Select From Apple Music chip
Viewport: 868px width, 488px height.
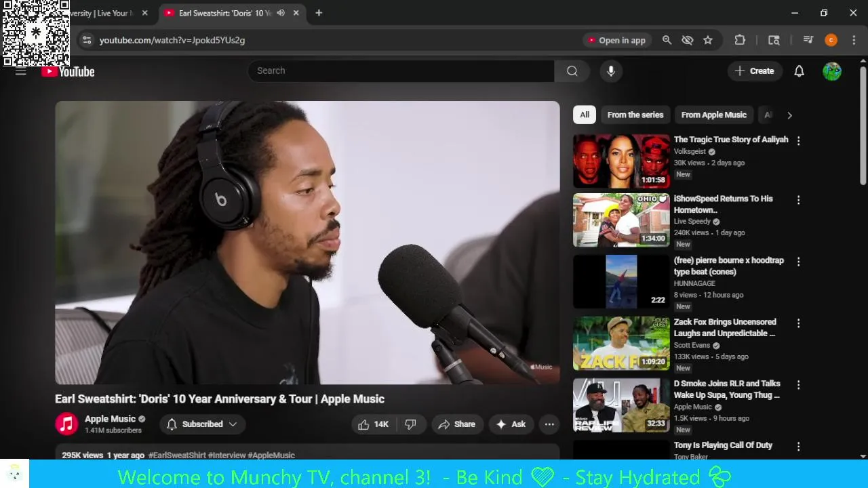point(713,115)
